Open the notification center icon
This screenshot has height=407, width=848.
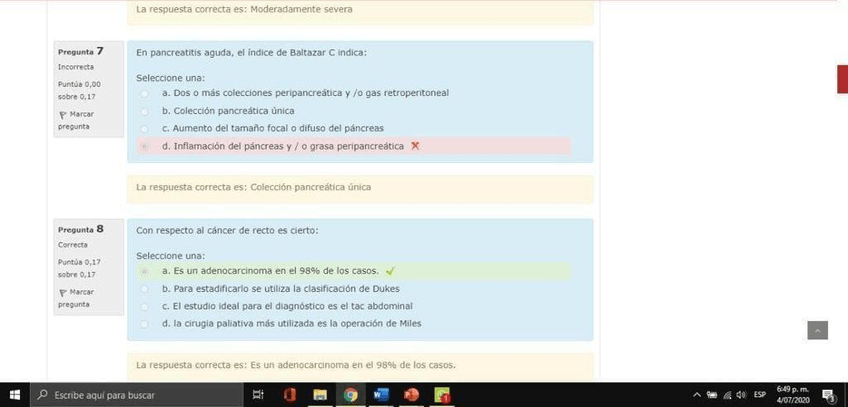(828, 395)
